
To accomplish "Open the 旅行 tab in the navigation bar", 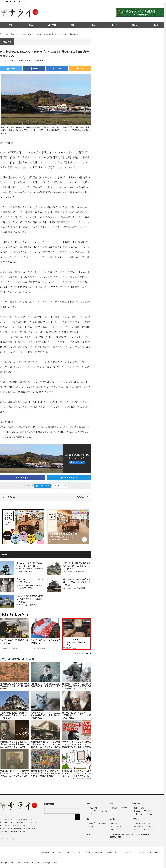I will [x=31, y=25].
